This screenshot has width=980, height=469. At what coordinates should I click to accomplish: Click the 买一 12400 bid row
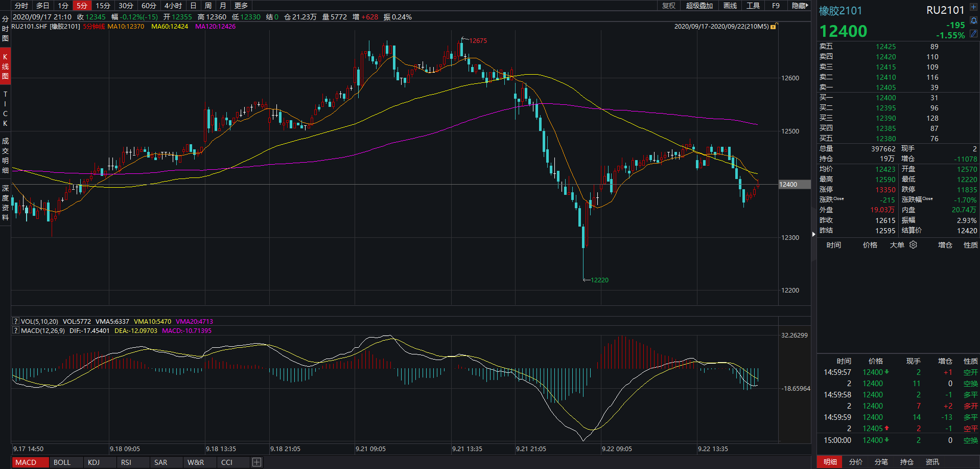point(898,98)
